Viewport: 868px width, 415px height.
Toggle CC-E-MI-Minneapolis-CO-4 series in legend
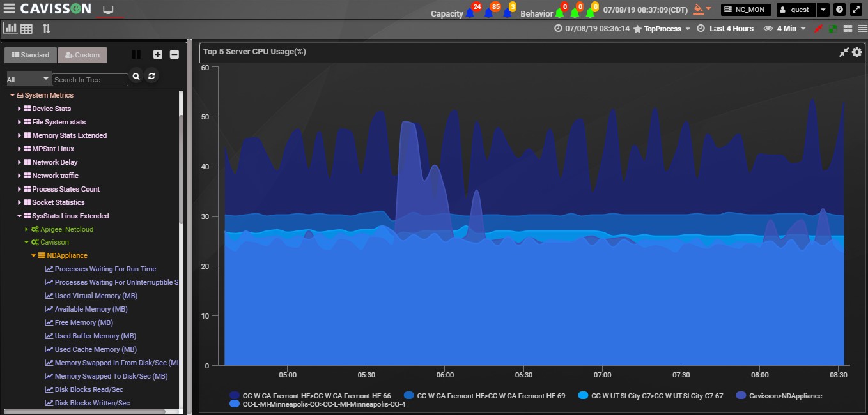pos(318,404)
